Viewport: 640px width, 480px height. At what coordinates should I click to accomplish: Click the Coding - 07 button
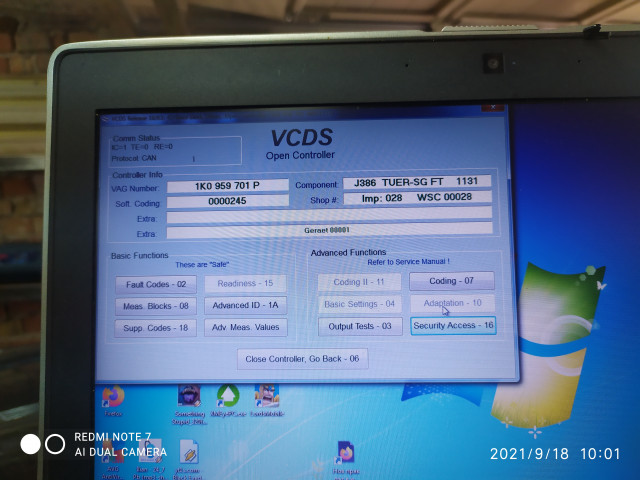[x=452, y=281]
